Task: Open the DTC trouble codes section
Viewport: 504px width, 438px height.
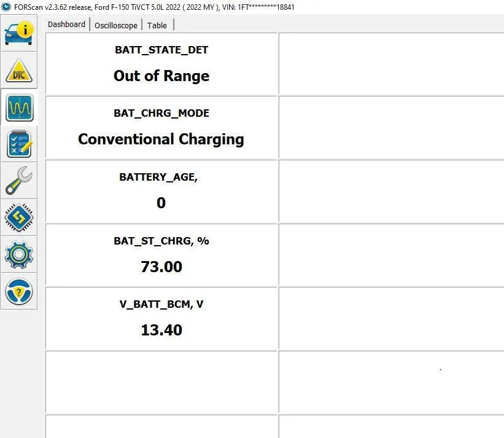Action: [x=18, y=71]
